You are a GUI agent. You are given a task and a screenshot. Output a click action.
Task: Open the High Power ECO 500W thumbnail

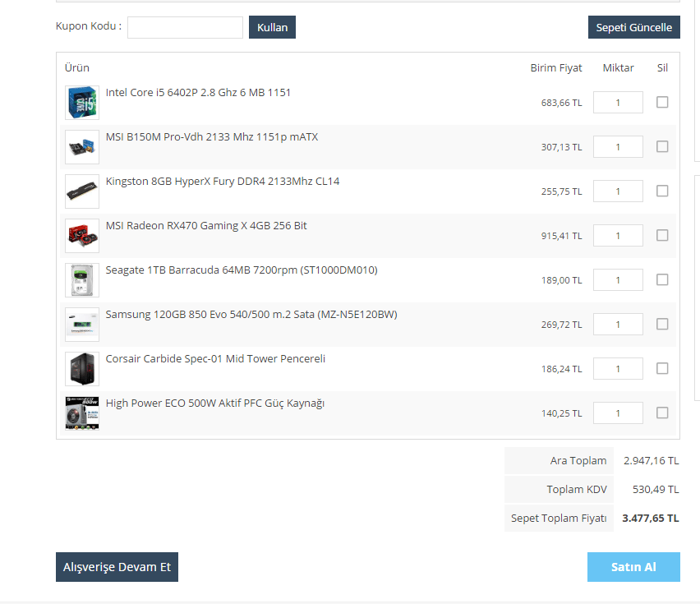tap(82, 413)
